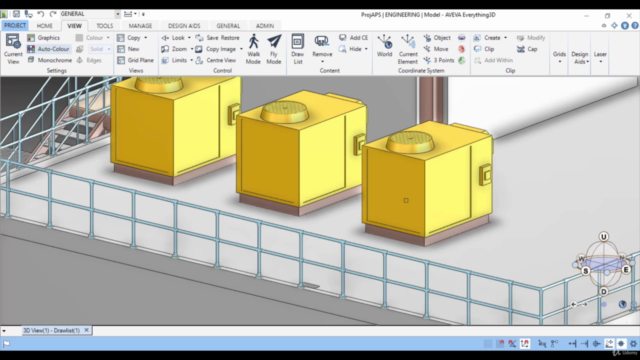Screen dimensions: 640x360
Task: Click the Cap clip button
Action: [x=527, y=49]
